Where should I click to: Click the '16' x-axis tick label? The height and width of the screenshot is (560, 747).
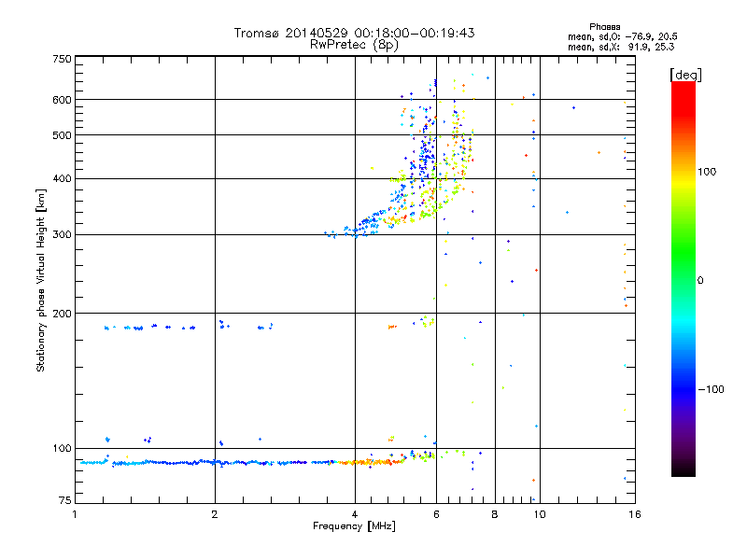click(x=635, y=514)
